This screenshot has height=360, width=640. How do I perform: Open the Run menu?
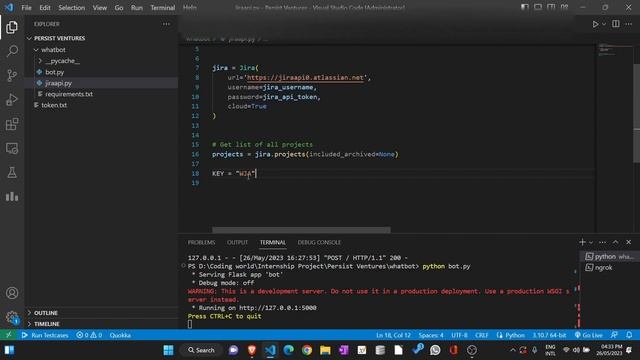pyautogui.click(x=137, y=8)
